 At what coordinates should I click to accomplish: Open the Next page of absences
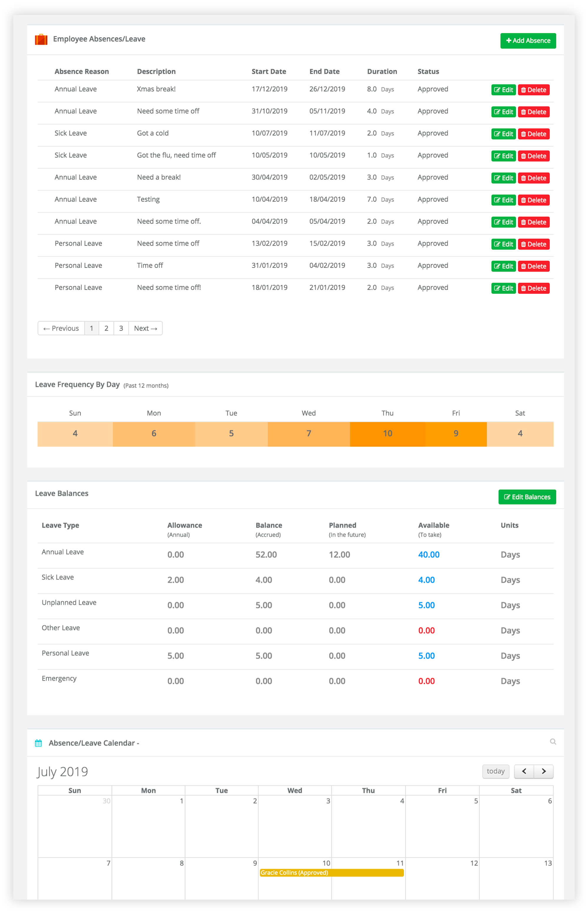click(145, 328)
